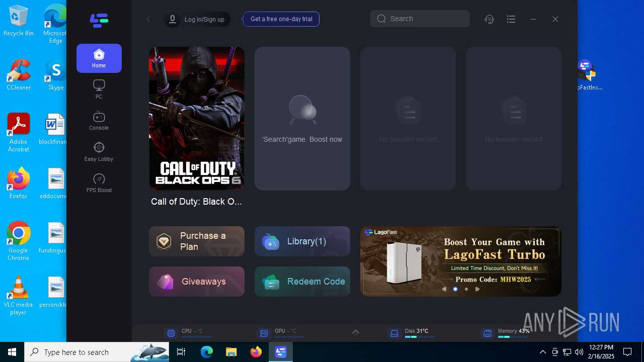
Task: Show hidden system tray icons
Action: (x=542, y=352)
